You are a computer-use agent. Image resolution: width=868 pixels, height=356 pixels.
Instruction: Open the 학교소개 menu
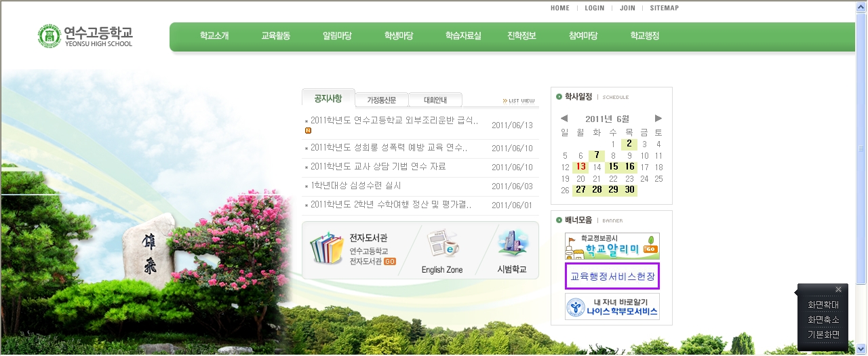214,36
